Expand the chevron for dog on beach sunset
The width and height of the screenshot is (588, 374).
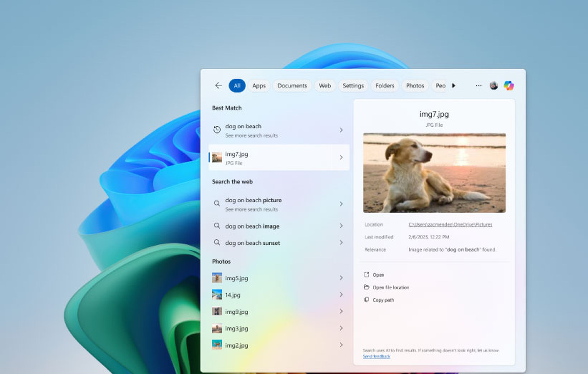pyautogui.click(x=341, y=242)
